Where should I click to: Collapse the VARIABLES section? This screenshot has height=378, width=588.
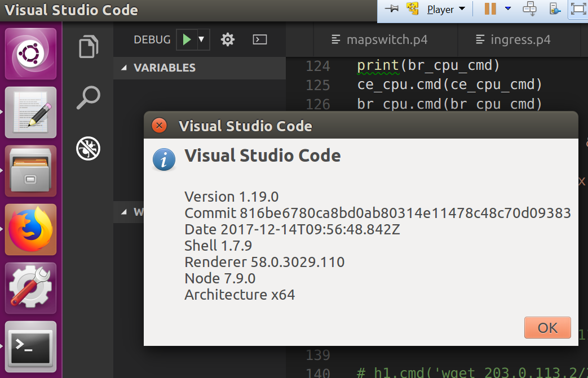pyautogui.click(x=200, y=68)
